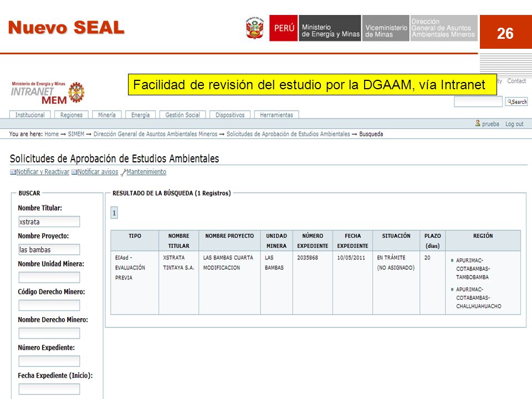Image resolution: width=532 pixels, height=399 pixels.
Task: Click the Mantenimiento link
Action: click(146, 172)
